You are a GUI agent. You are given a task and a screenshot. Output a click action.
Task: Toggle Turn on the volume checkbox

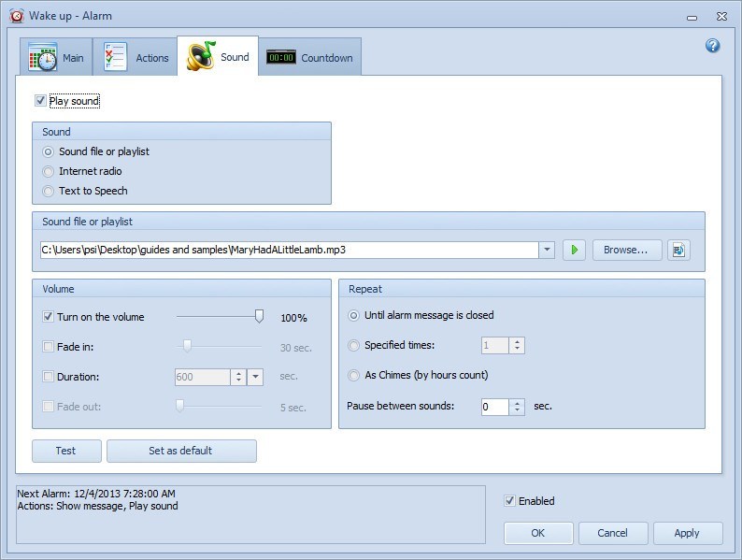pos(48,317)
